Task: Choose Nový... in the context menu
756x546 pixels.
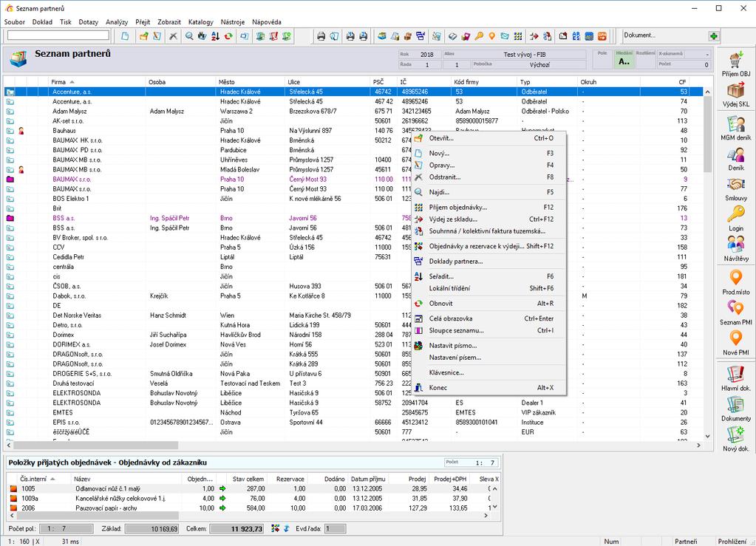Action: 489,153
